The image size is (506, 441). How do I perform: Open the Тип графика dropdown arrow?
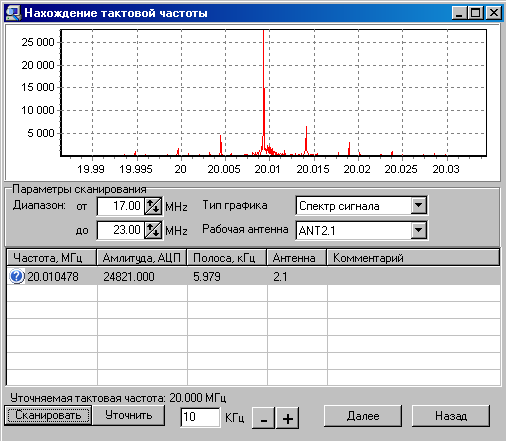pos(419,206)
